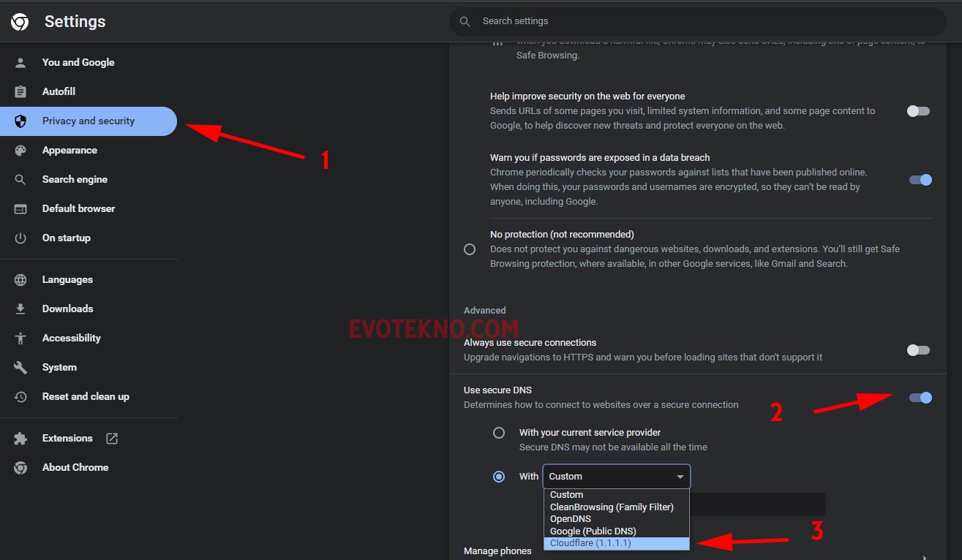
Task: Click the globe icon next to Languages
Action: click(20, 279)
